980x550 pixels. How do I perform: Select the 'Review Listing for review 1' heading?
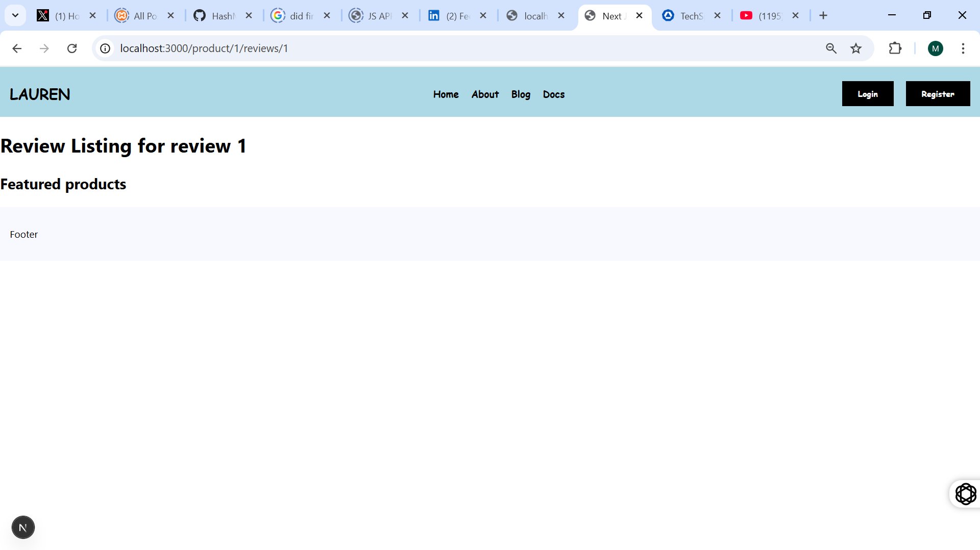[124, 146]
